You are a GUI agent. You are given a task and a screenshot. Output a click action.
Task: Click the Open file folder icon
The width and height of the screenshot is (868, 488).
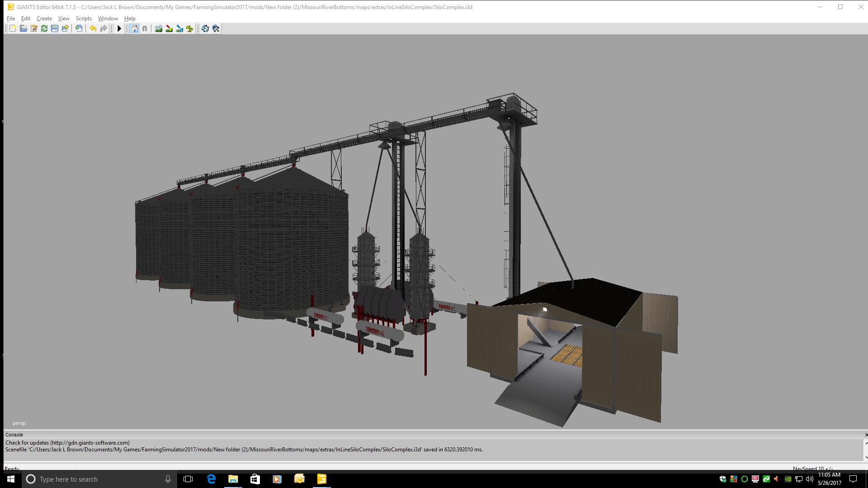24,28
